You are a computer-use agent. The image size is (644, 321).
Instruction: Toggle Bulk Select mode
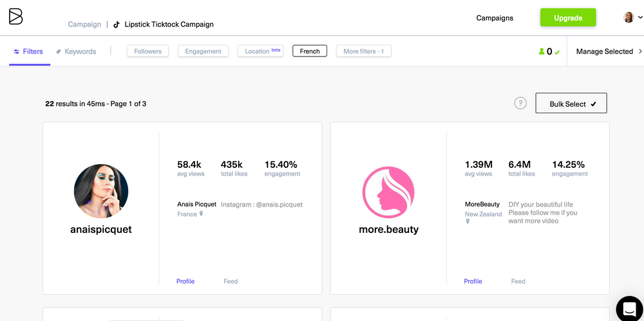tap(571, 103)
